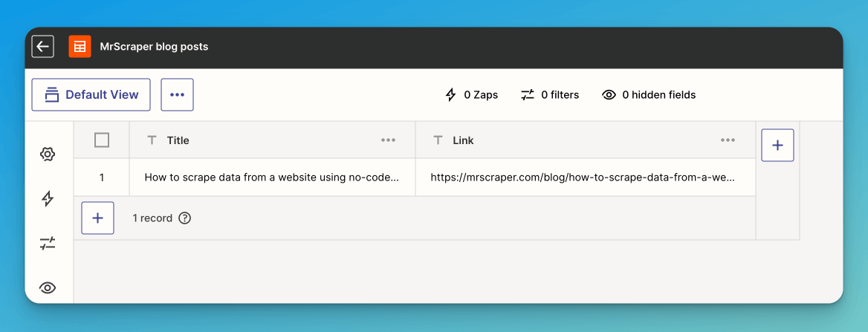Click the lightning bolt sidebar icon
The height and width of the screenshot is (332, 868).
click(48, 198)
